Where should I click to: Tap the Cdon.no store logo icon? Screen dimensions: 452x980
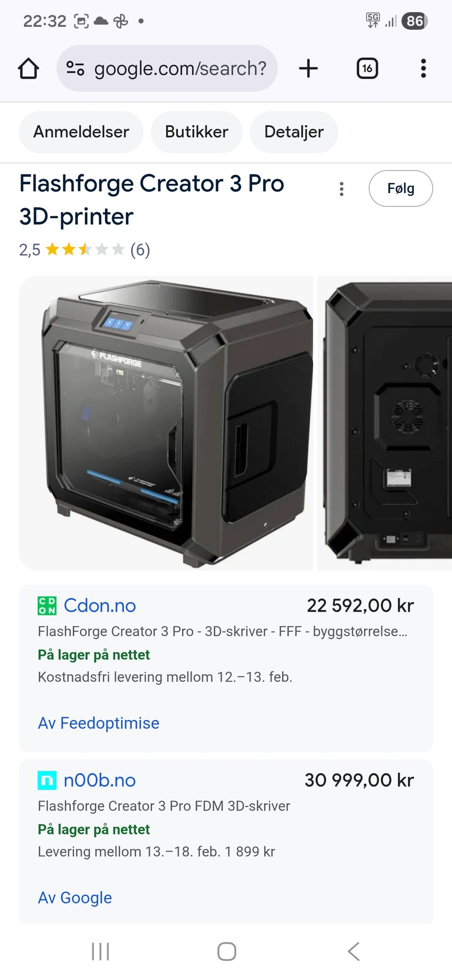click(x=47, y=606)
